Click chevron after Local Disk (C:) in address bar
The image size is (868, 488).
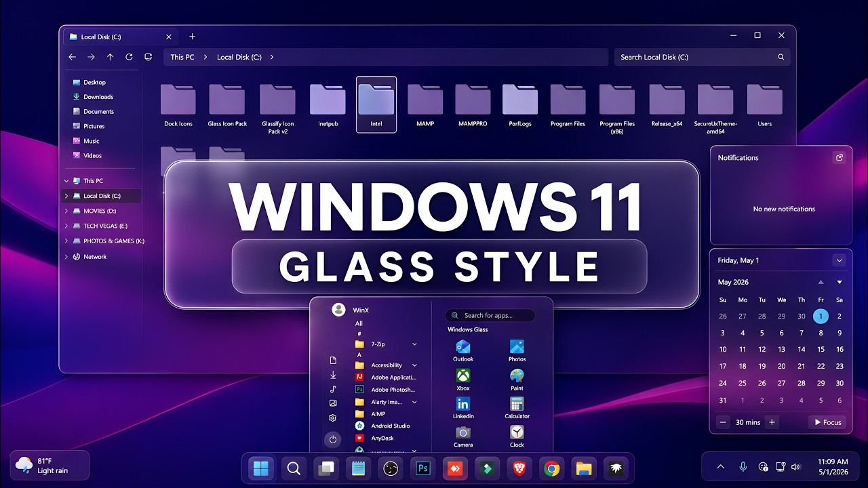click(272, 57)
